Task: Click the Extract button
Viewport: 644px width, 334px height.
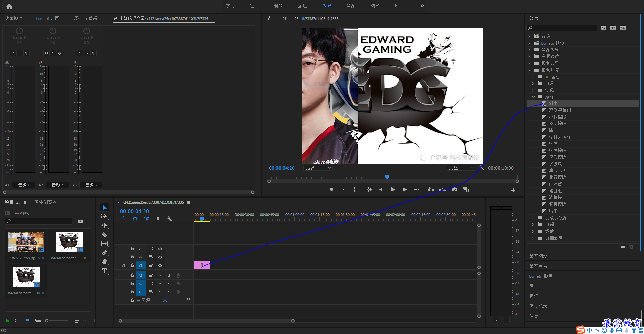Action: 442,190
